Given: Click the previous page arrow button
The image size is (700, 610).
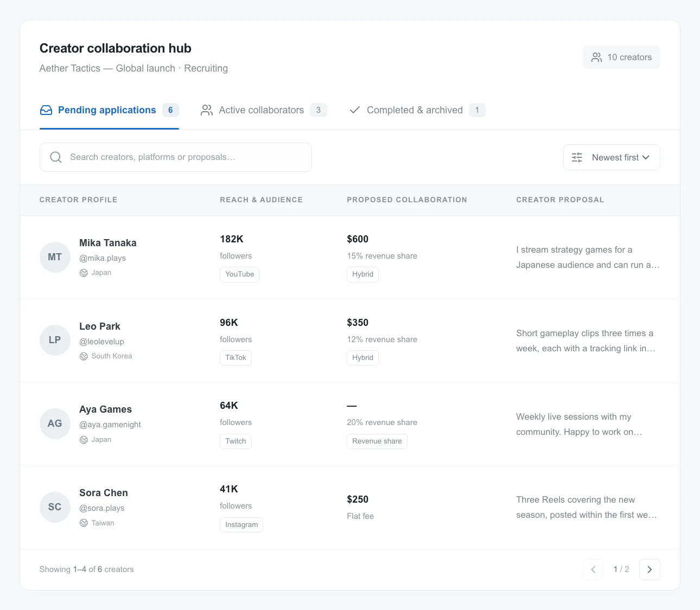Looking at the screenshot, I should tap(593, 569).
